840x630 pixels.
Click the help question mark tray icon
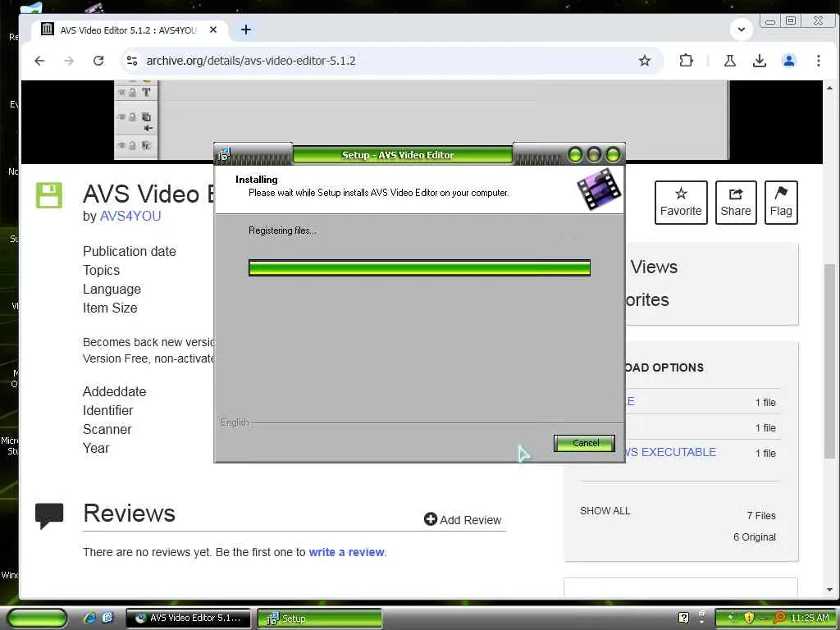[x=683, y=618]
